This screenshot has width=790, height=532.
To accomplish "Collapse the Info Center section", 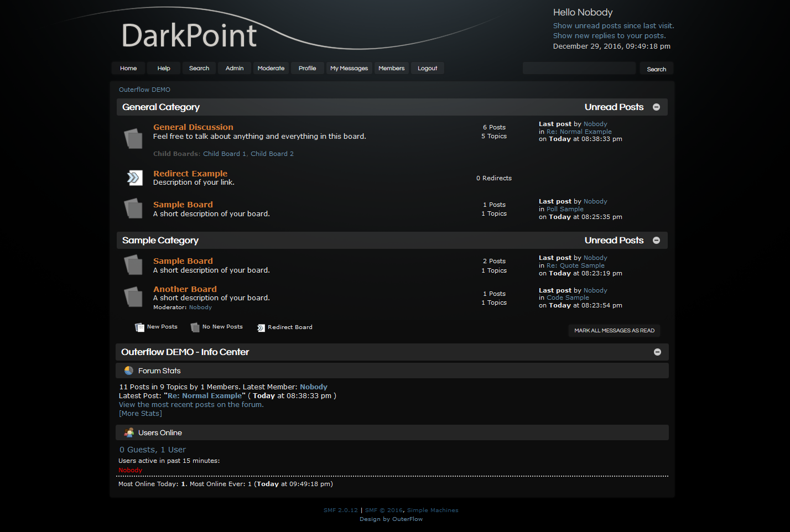I will click(x=657, y=352).
